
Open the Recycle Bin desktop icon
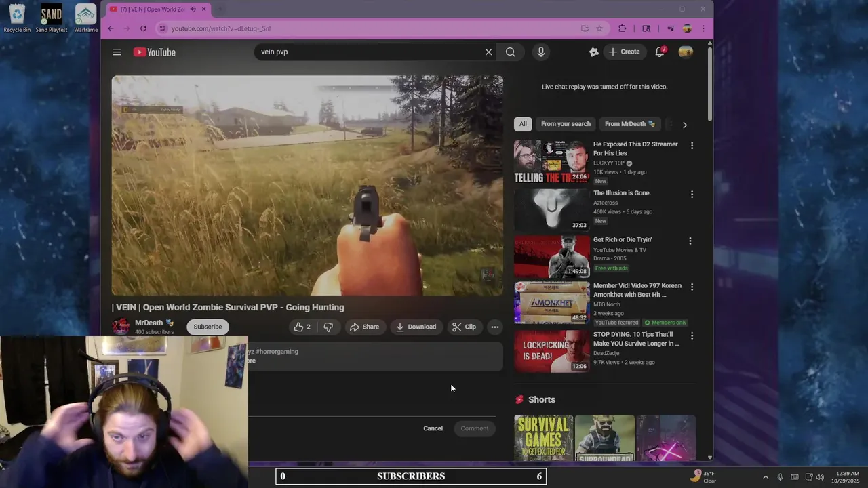click(x=17, y=18)
